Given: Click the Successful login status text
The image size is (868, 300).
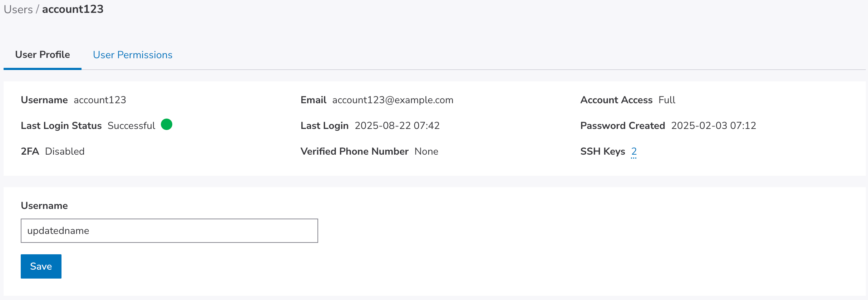Looking at the screenshot, I should click(131, 126).
